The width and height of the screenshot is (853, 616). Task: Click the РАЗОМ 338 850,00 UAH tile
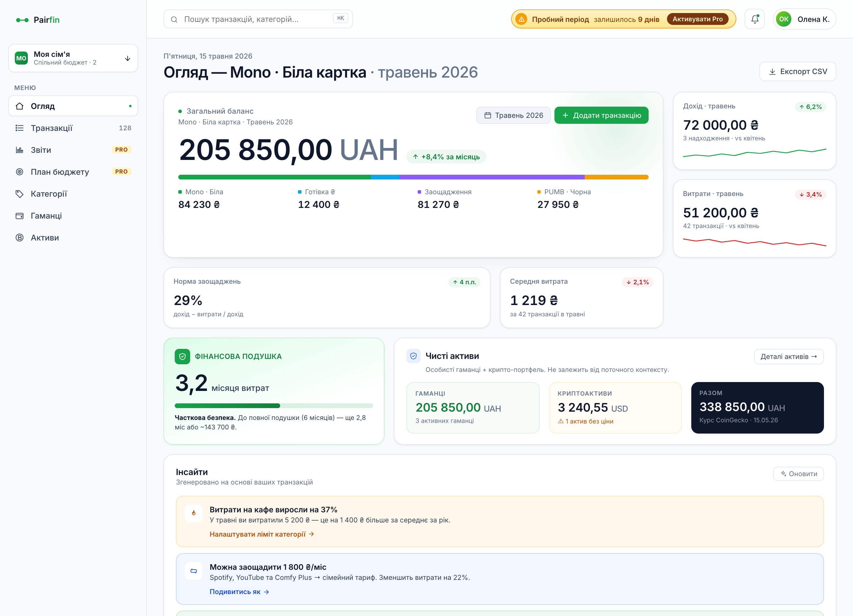tap(757, 408)
